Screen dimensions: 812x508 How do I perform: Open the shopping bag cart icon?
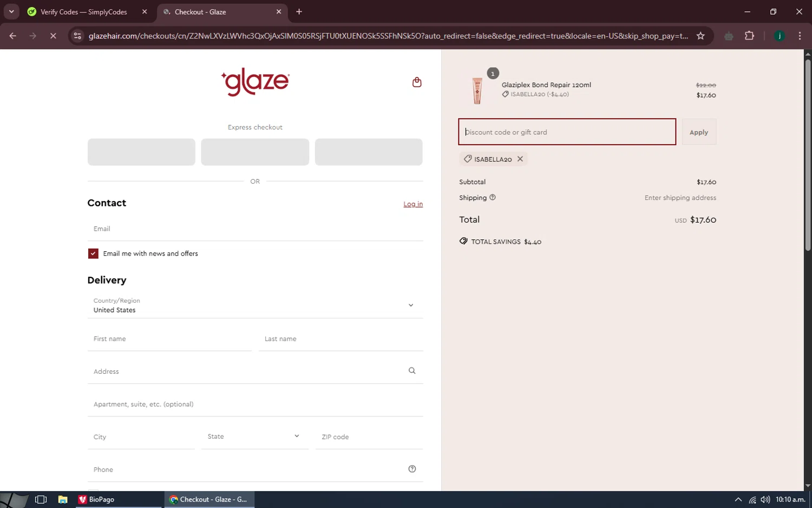click(417, 82)
